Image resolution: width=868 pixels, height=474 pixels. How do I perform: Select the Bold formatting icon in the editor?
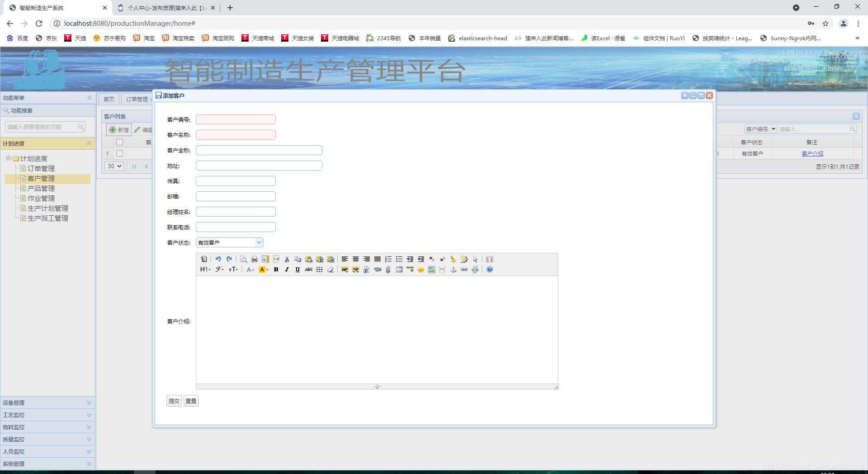tap(276, 270)
